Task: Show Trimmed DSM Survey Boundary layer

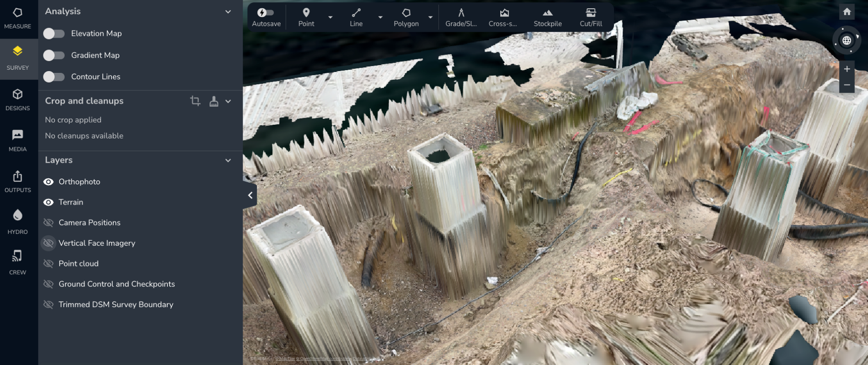Action: (x=48, y=304)
